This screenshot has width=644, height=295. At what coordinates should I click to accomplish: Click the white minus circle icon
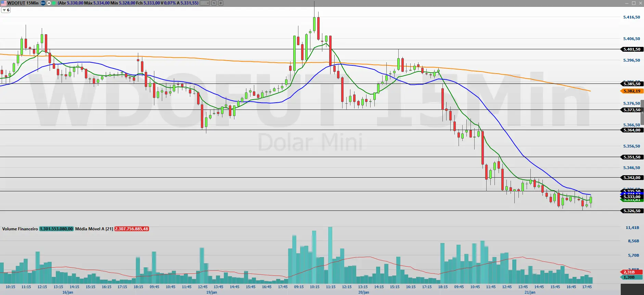[49, 3]
